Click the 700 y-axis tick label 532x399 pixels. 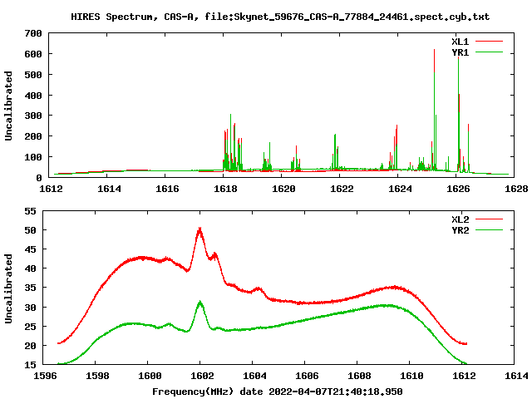[x=33, y=33]
